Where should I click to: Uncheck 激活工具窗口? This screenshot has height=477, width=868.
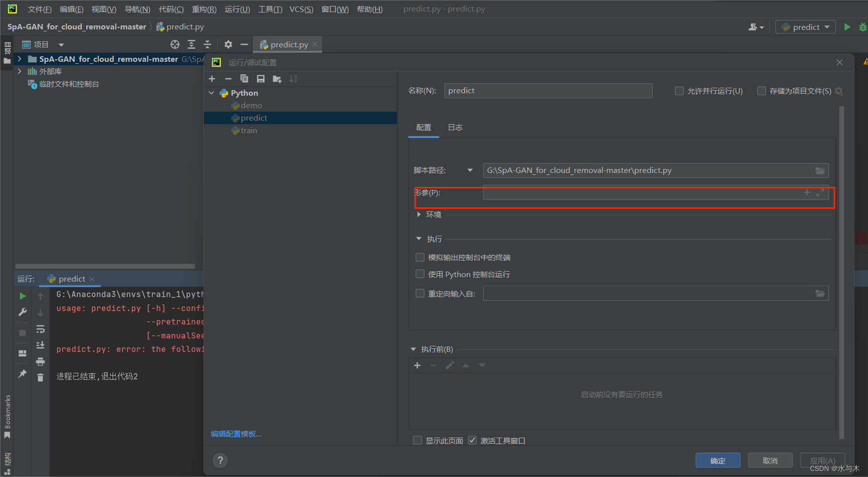(472, 440)
